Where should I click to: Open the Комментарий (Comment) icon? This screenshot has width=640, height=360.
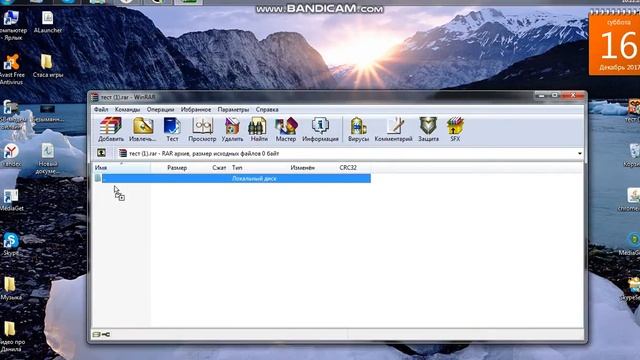[393, 129]
